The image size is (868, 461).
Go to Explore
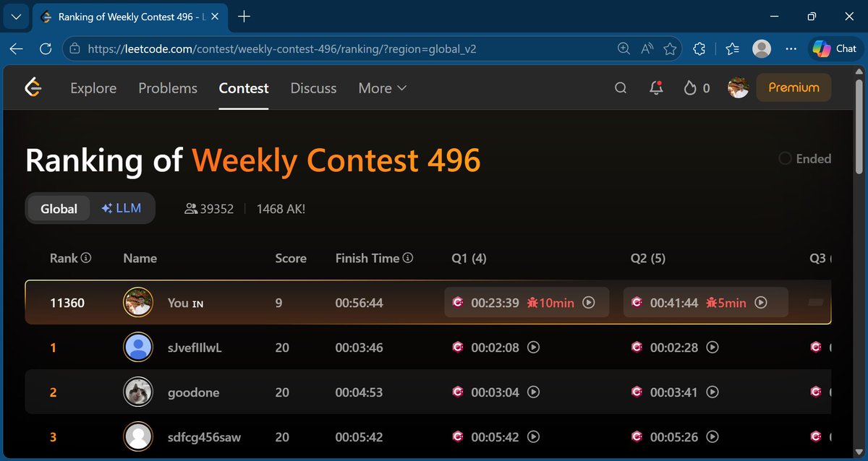tap(93, 88)
